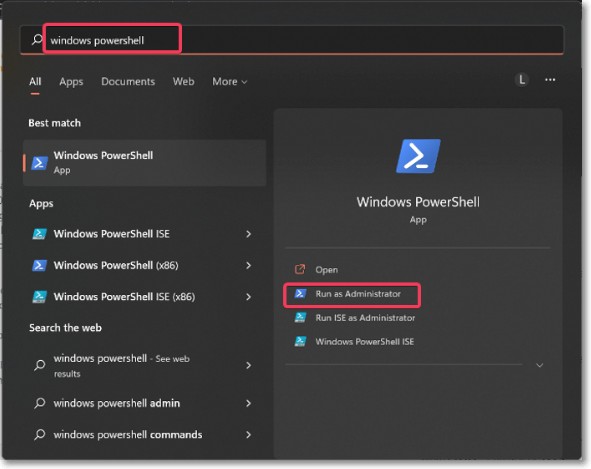
Task: Switch to the Web filter tab
Action: point(184,81)
